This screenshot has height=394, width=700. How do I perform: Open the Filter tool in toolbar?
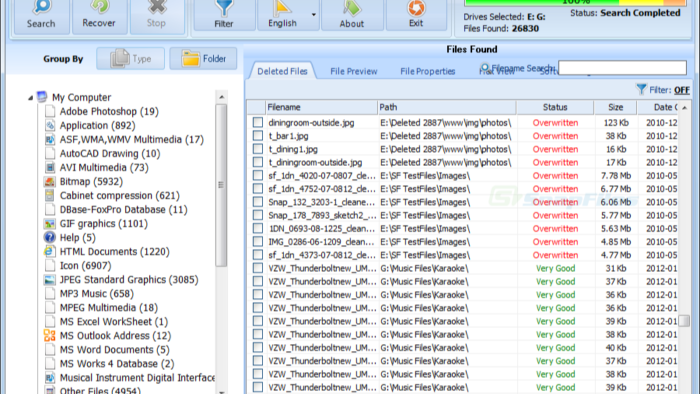[x=224, y=15]
